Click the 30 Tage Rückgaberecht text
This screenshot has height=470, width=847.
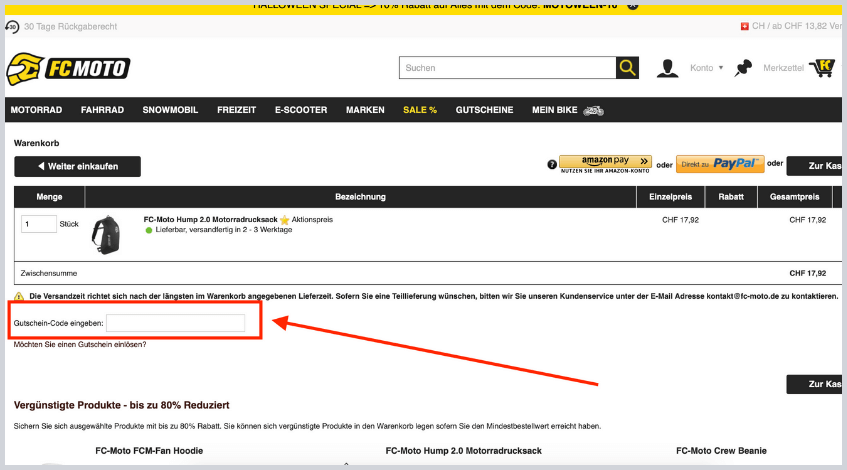point(70,26)
